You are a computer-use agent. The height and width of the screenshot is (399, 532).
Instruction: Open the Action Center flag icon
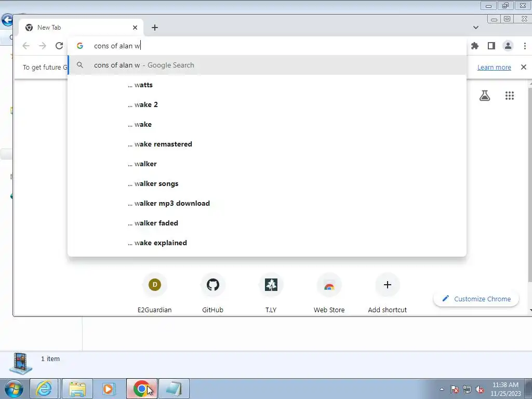(455, 389)
